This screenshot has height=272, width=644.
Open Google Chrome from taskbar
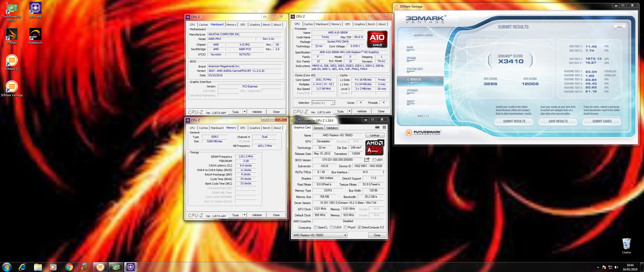tap(69, 267)
